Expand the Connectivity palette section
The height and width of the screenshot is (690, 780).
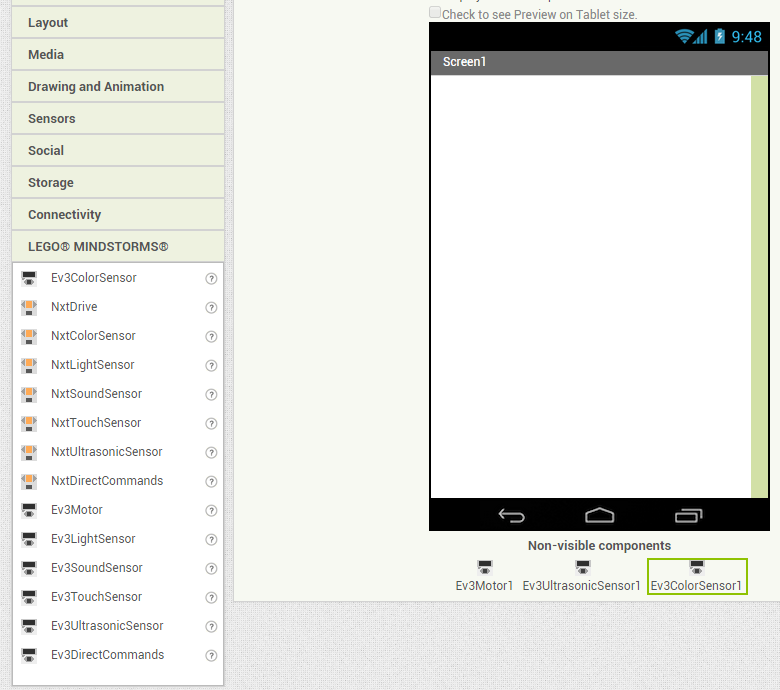[118, 214]
